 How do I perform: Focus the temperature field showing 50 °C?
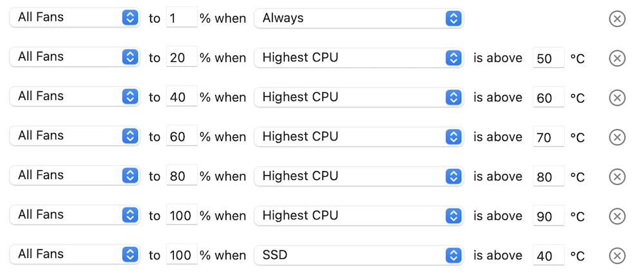coord(548,59)
